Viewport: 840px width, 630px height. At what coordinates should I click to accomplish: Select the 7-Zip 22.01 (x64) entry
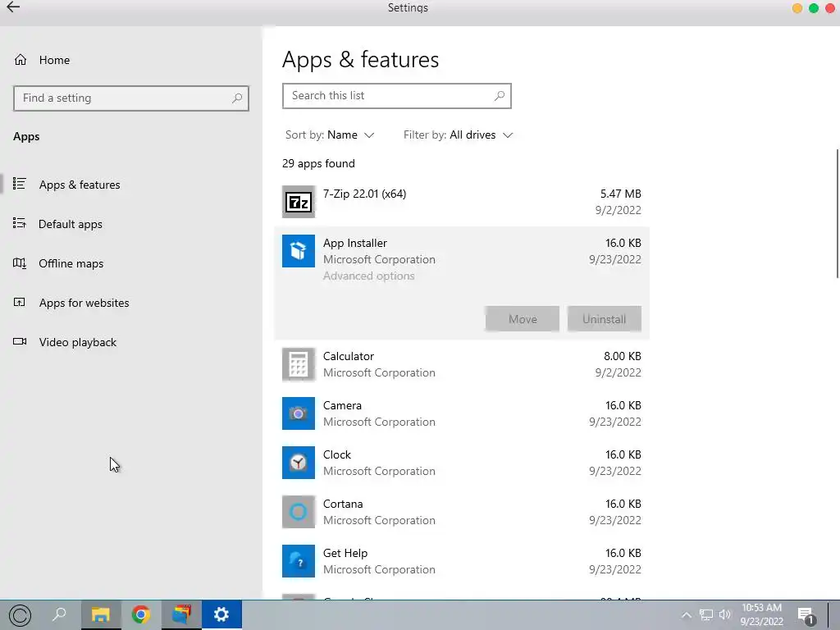coord(461,202)
